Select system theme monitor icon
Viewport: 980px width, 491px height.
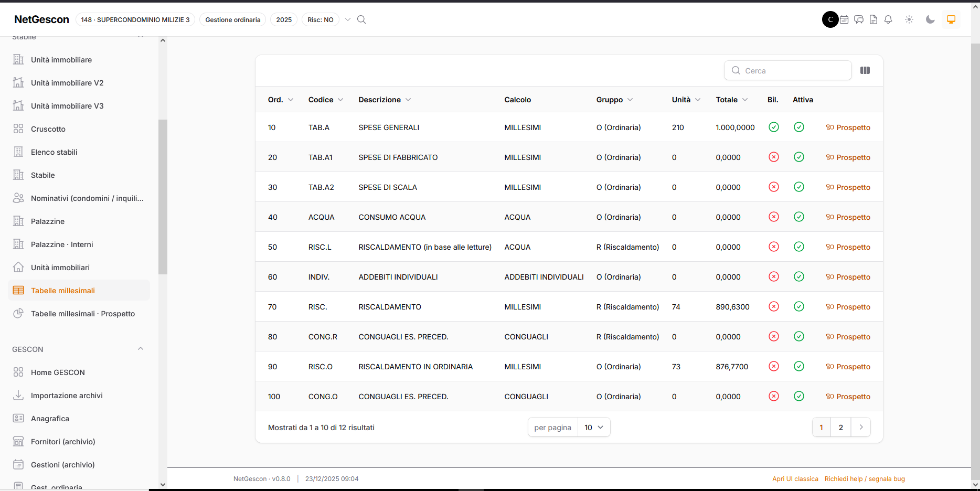click(951, 19)
